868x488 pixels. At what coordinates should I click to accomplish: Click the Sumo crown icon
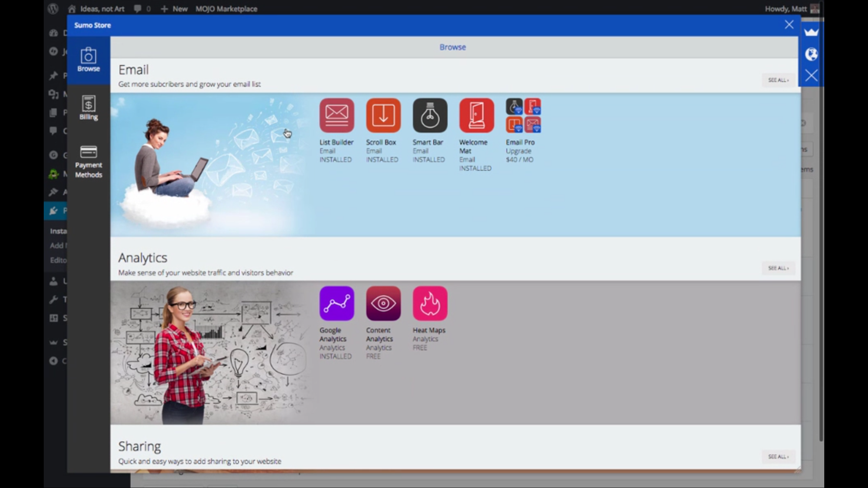[811, 32]
